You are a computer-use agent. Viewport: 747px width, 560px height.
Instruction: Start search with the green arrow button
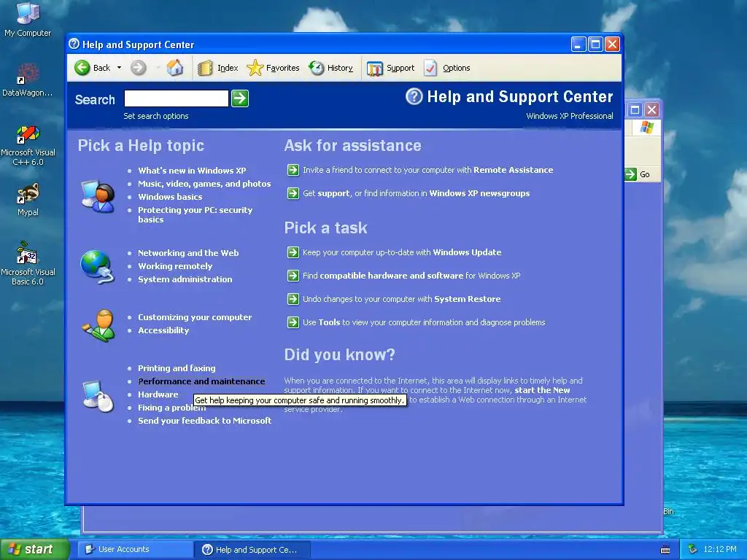tap(240, 98)
